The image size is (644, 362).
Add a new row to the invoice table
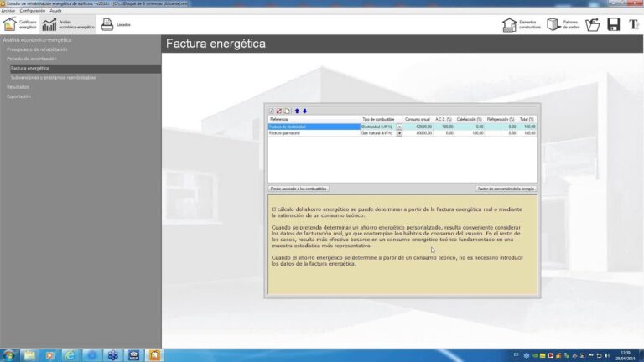click(272, 111)
